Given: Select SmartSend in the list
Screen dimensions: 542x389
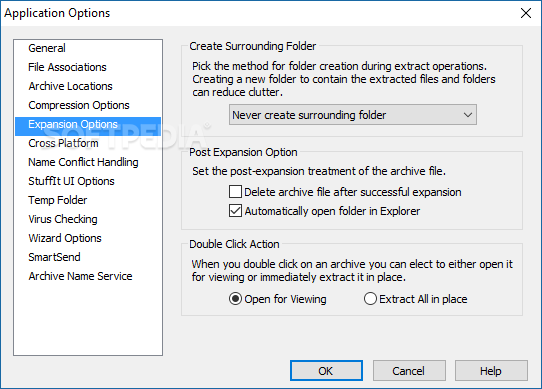Looking at the screenshot, I should pyautogui.click(x=54, y=257).
